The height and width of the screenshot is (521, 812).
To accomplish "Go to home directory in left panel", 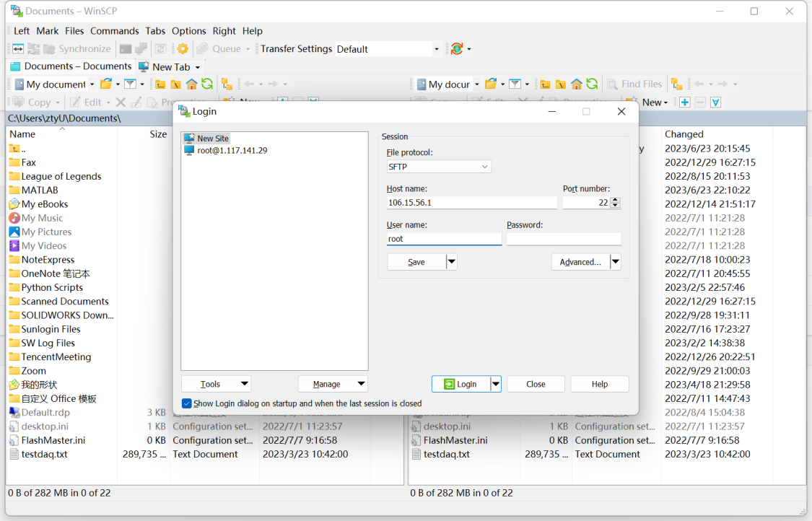I will [191, 84].
